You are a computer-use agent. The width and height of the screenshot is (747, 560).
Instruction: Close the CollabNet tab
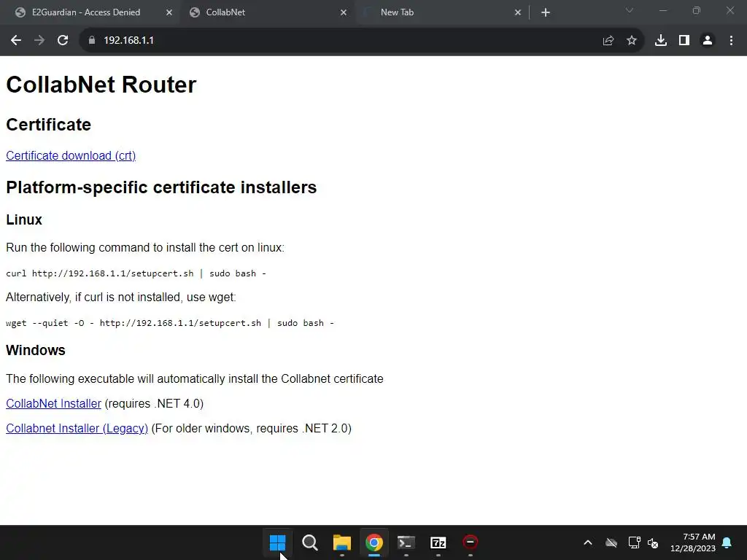(x=344, y=12)
